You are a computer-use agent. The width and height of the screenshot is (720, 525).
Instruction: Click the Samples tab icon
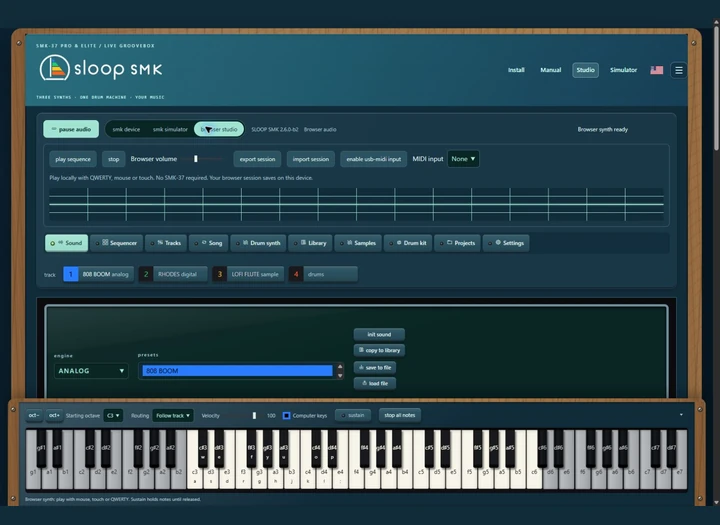(349, 242)
